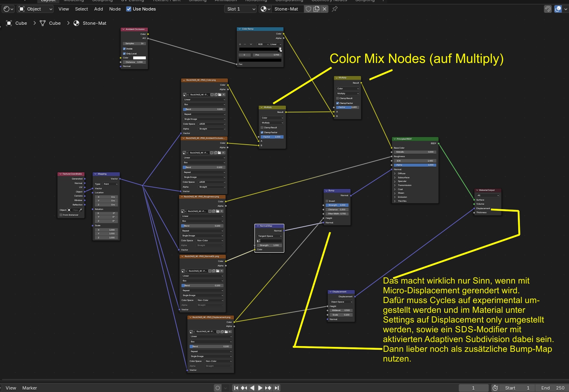This screenshot has width=569, height=392.
Task: Unlink the image in the NormalGL.png texture node
Action: point(222,271)
